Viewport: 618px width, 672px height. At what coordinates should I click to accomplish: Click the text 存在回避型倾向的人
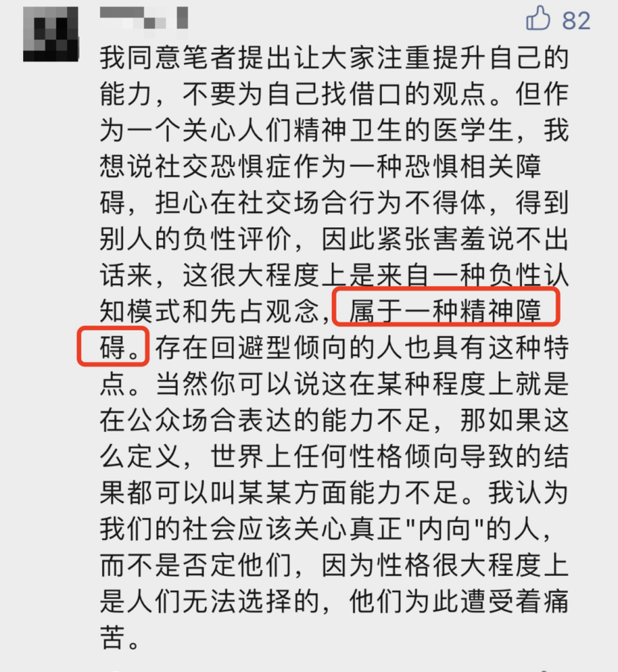coord(279,346)
